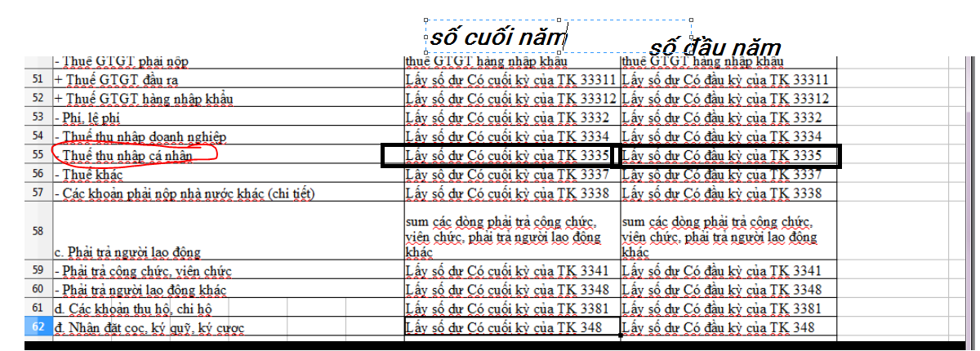
Task: Select row header 53
Action: pos(38,117)
